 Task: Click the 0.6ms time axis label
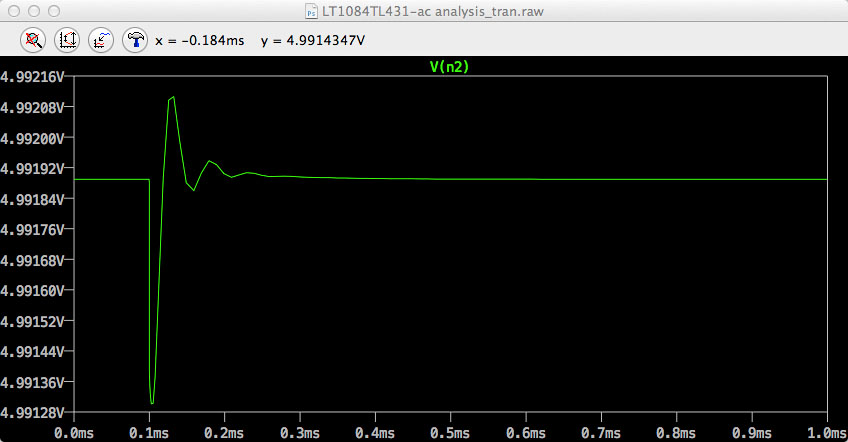pos(526,433)
